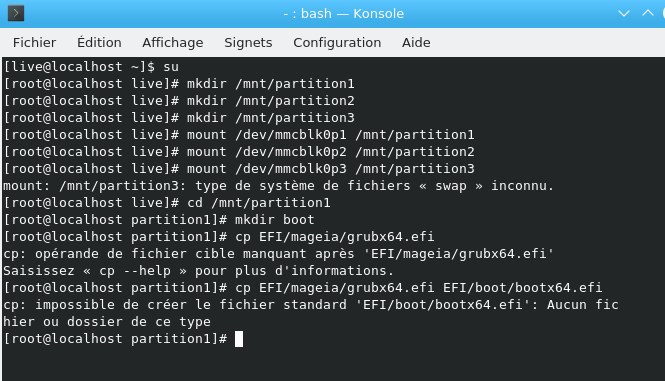Click the swap filesystem error message

click(279, 186)
